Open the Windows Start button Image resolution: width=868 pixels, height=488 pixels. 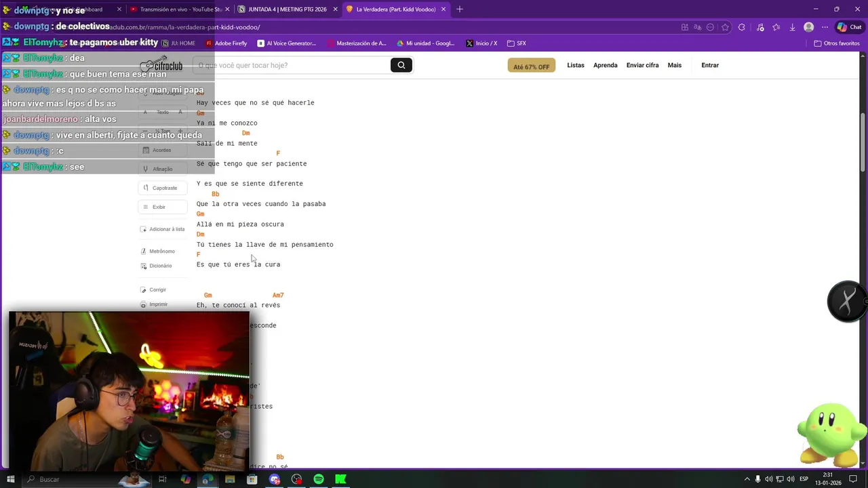tap(10, 479)
